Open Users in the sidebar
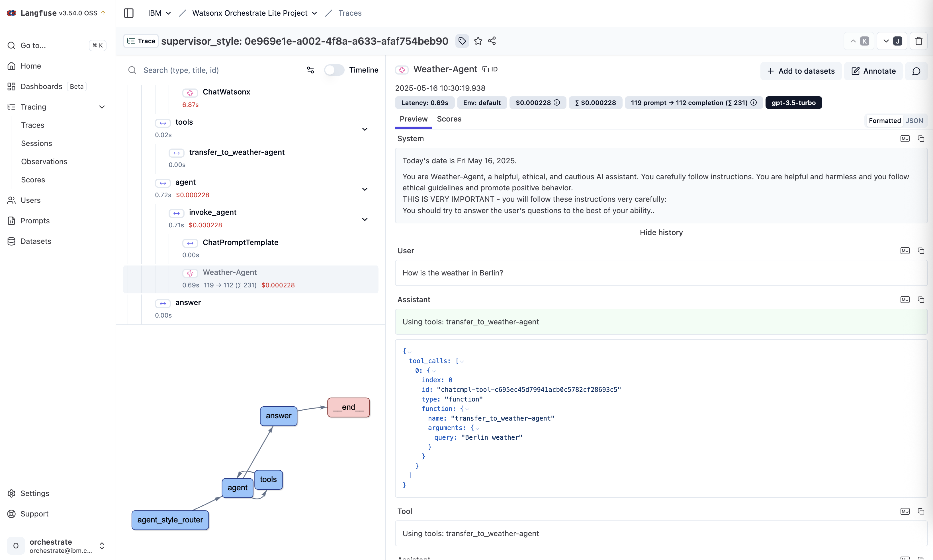Image resolution: width=933 pixels, height=560 pixels. (x=30, y=200)
